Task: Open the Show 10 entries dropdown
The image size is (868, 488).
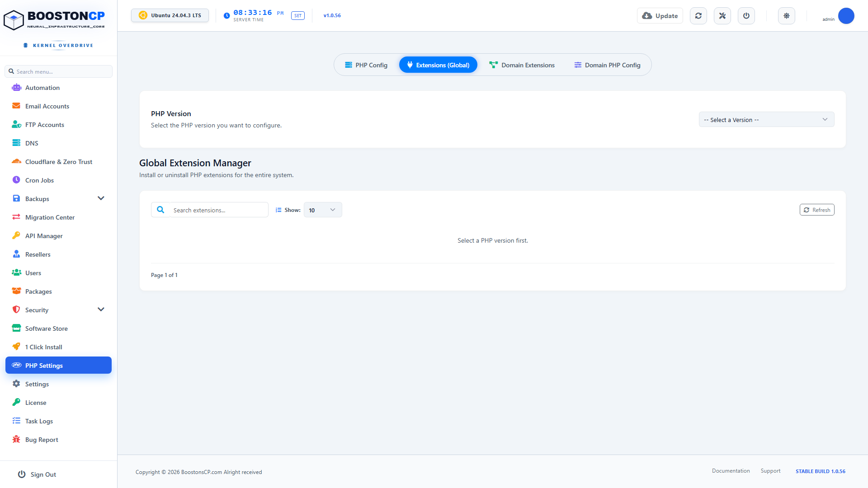Action: tap(323, 210)
